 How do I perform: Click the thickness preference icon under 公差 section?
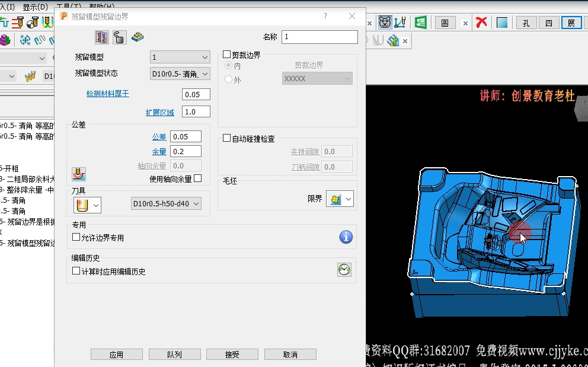tap(79, 174)
